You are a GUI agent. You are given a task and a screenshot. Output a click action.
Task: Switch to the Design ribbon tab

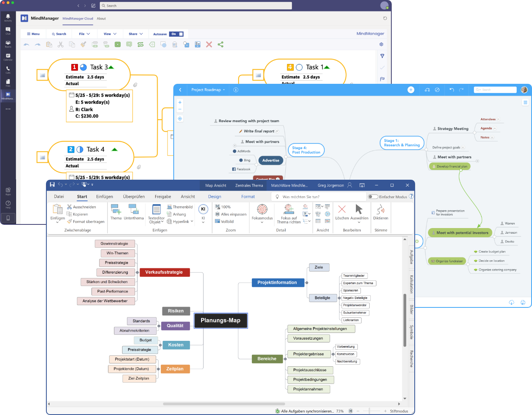(214, 197)
